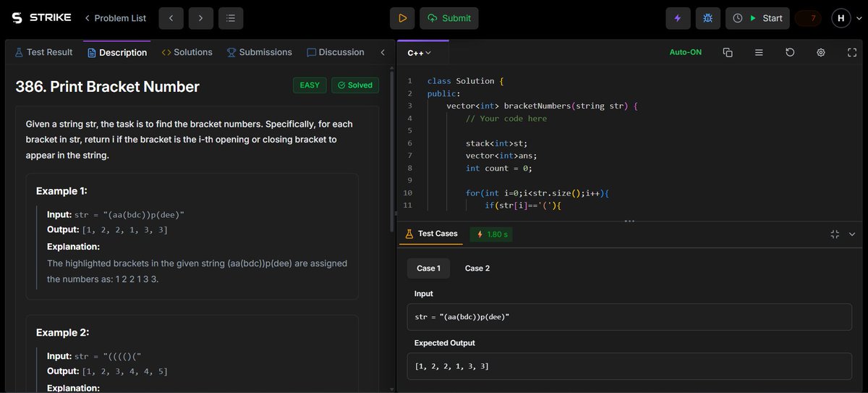Go to next problem arrow
This screenshot has height=393, width=868.
pyautogui.click(x=200, y=18)
